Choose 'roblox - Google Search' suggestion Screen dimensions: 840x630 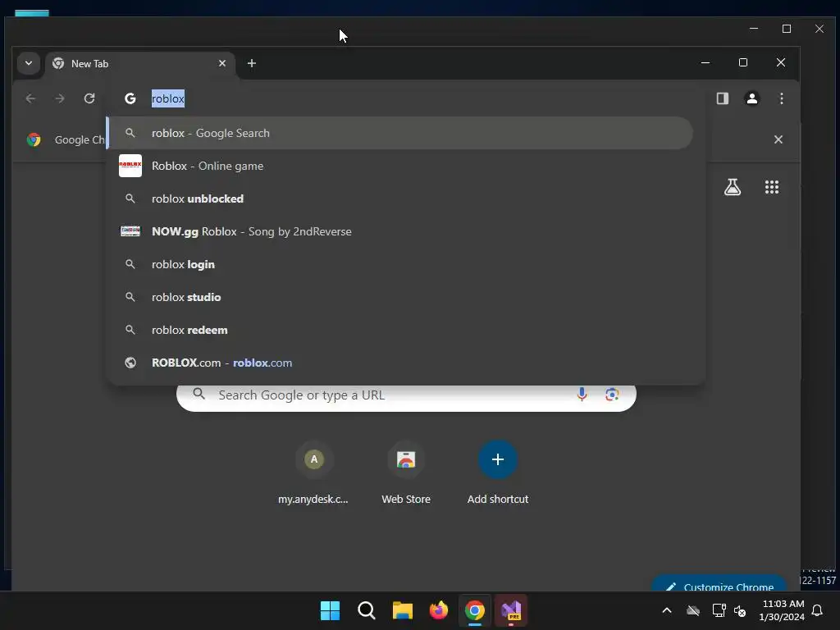click(x=400, y=133)
